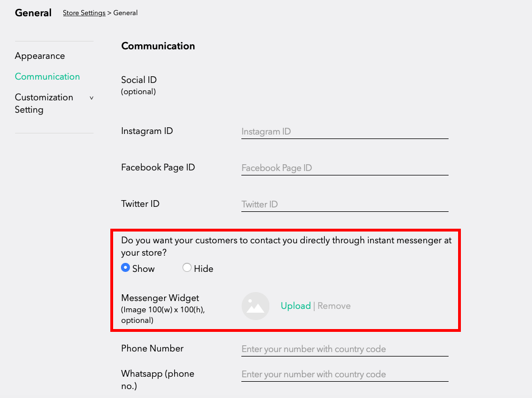Focus the Phone Number input field

coord(345,349)
